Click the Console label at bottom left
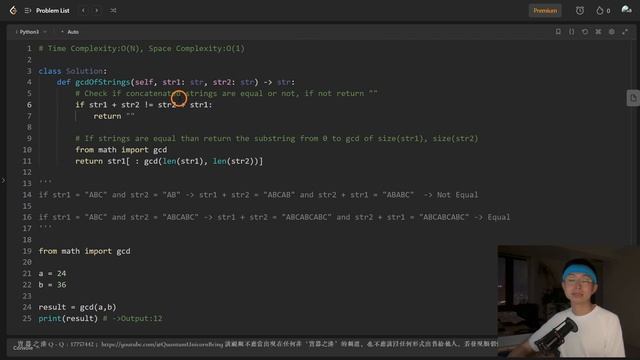 coord(22,348)
